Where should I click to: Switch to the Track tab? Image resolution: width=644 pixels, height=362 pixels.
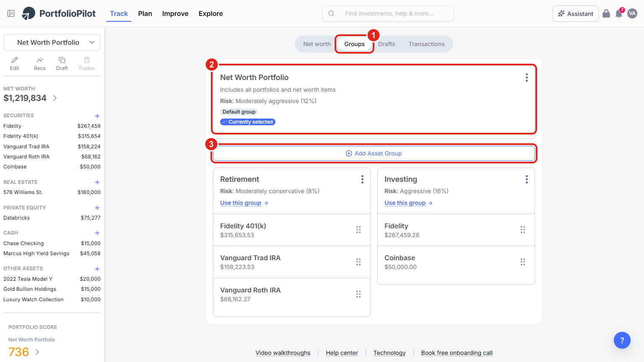[x=119, y=13]
